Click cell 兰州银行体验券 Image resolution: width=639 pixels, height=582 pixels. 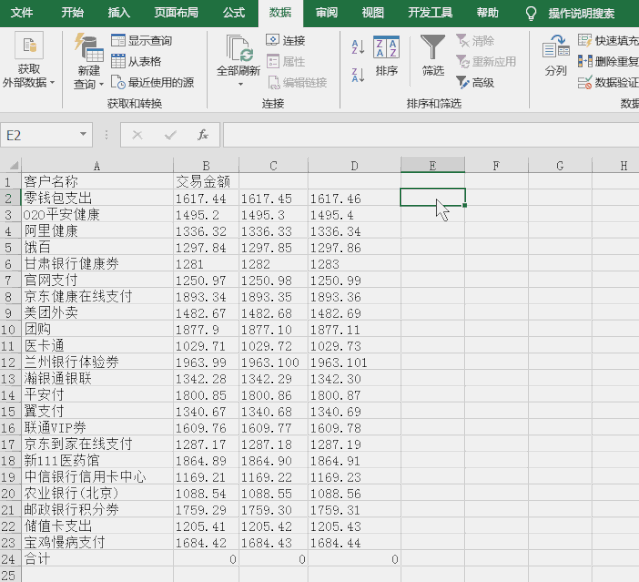(x=97, y=362)
